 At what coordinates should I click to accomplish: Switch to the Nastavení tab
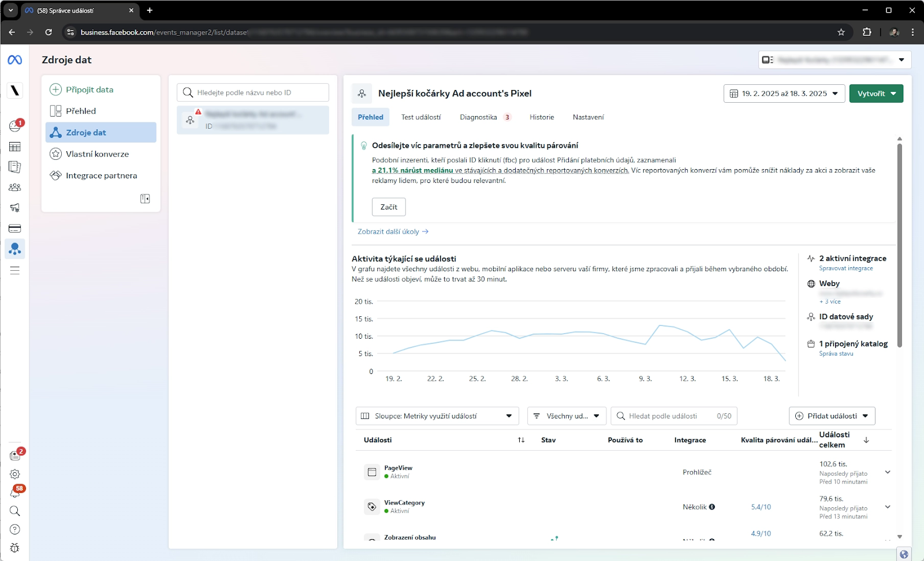[588, 117]
